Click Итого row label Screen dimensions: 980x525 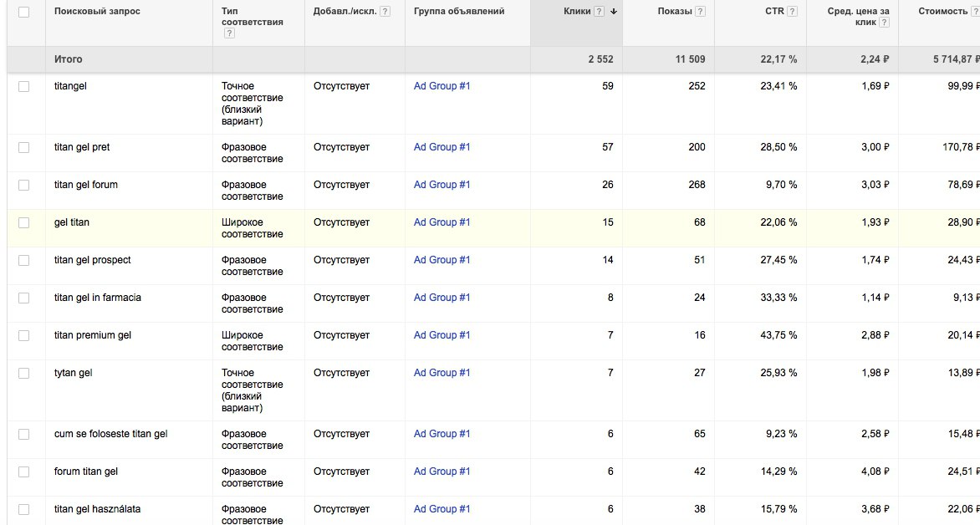point(68,59)
